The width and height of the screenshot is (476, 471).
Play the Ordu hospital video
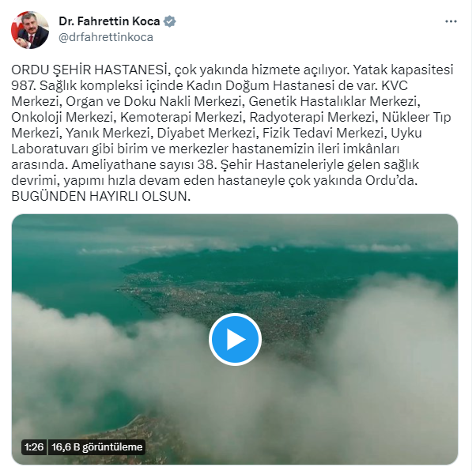[x=235, y=339]
